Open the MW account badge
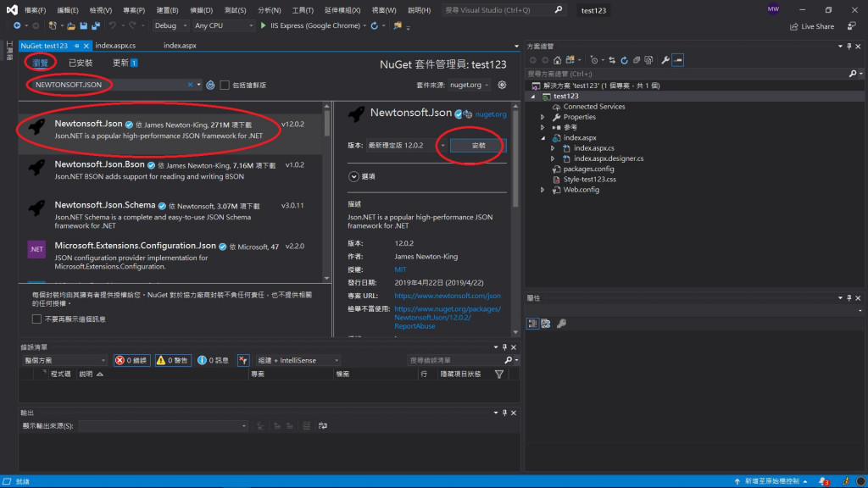This screenshot has height=488, width=868. [x=773, y=9]
